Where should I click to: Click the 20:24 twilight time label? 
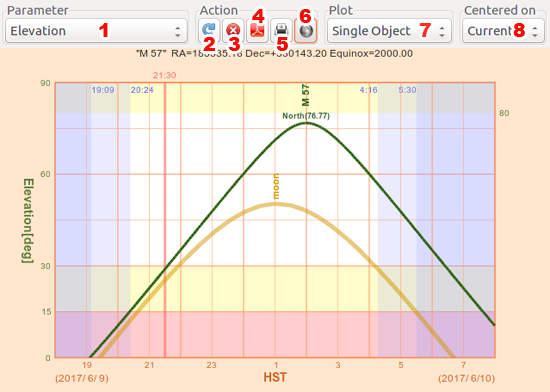142,90
